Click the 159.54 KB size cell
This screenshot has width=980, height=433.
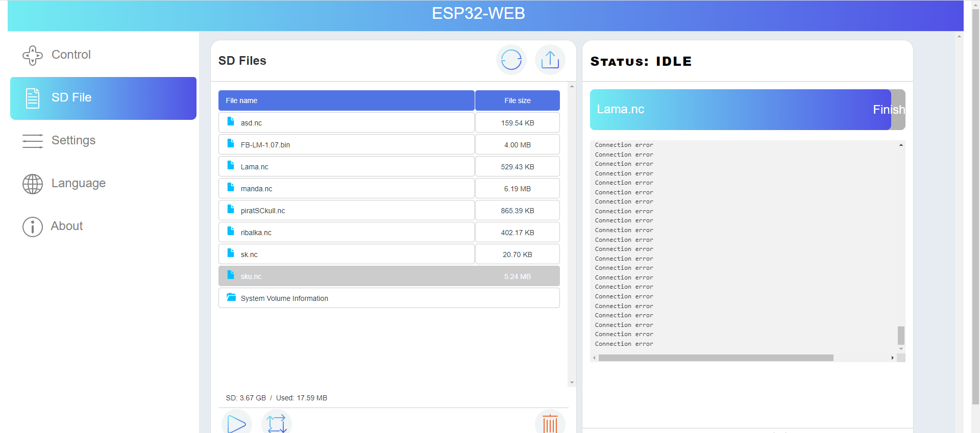518,123
